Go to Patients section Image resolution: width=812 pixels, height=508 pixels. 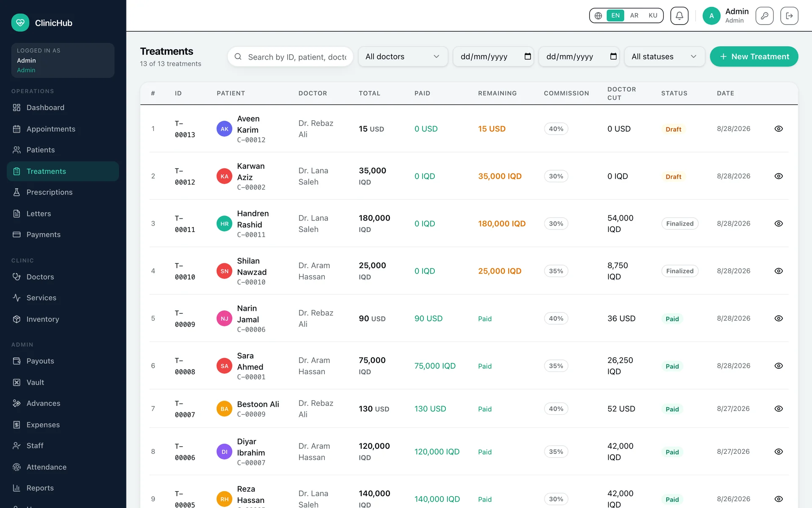pyautogui.click(x=63, y=150)
